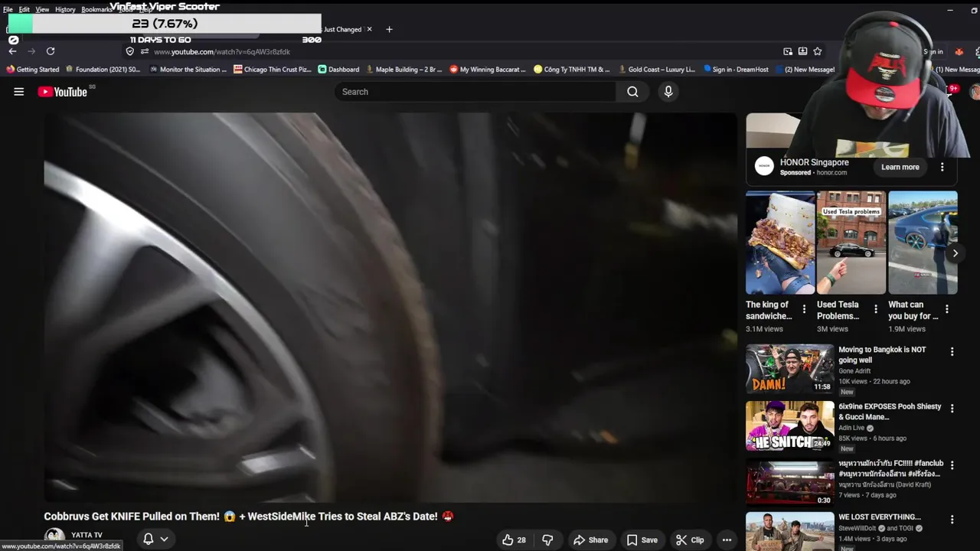Viewport: 980px width, 551px height.
Task: Toggle picture-in-picture icon in address bar
Action: point(788,51)
